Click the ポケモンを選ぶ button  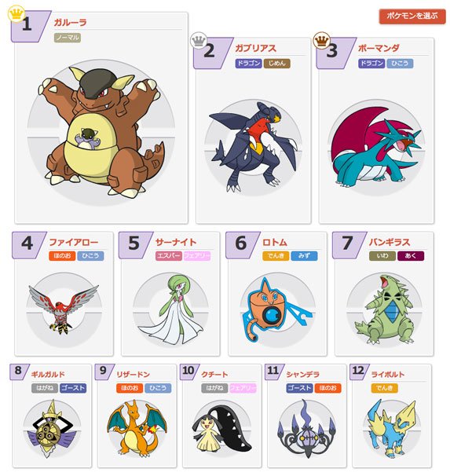click(x=412, y=16)
